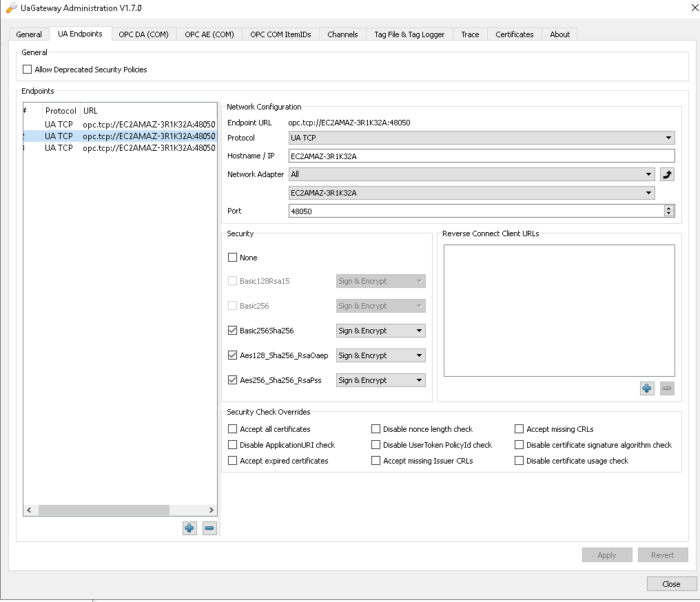Open the OPC DA (COM) tab
This screenshot has width=700, height=602.
point(143,34)
